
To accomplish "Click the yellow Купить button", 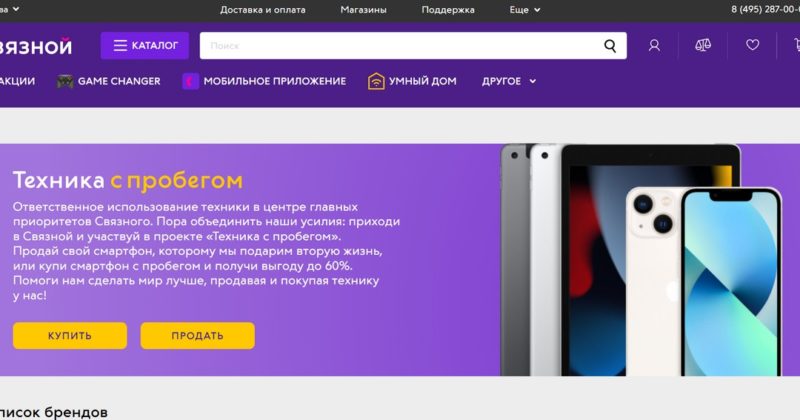I will pos(70,336).
